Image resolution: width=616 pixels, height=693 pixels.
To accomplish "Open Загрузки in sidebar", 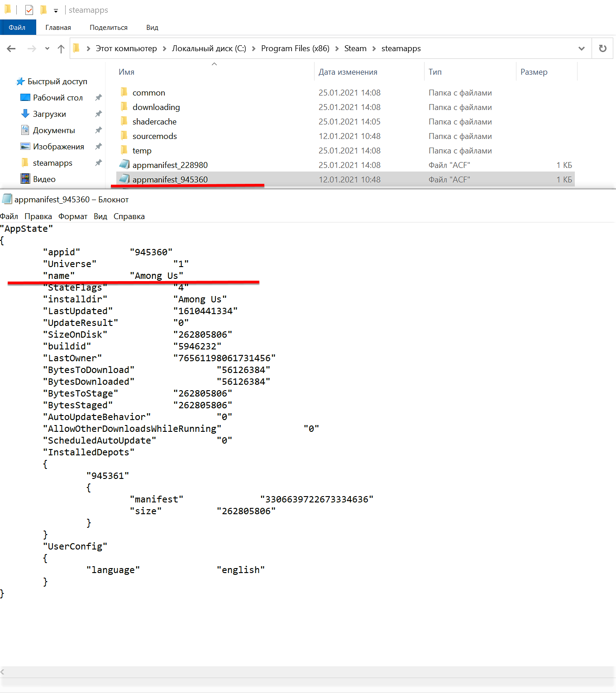I will coord(49,114).
